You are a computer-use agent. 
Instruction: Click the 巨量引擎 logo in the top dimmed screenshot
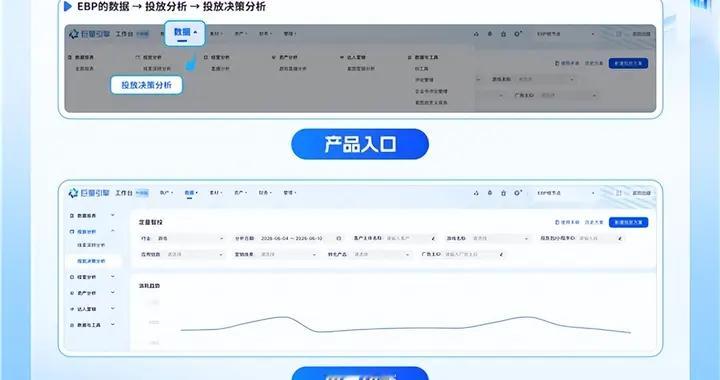coord(89,34)
